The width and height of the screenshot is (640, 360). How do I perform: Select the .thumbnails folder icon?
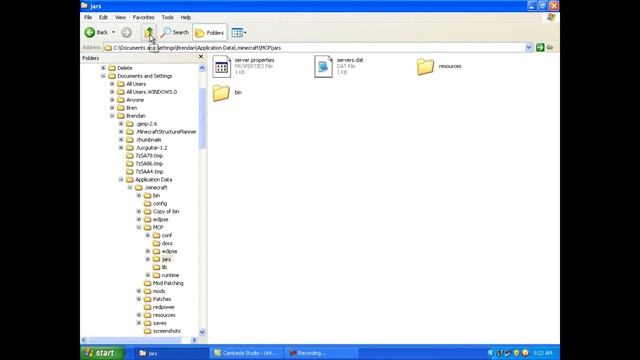130,140
